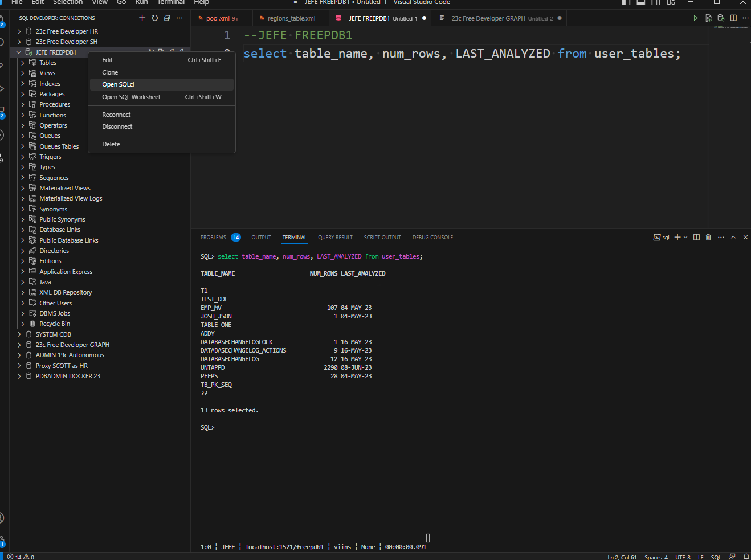
Task: Split the editor to the right
Action: pos(733,18)
